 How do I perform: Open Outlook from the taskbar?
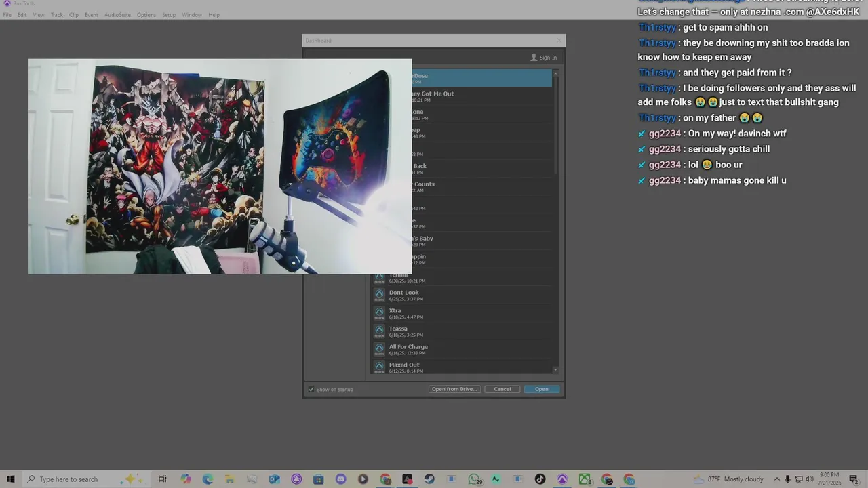click(x=274, y=479)
